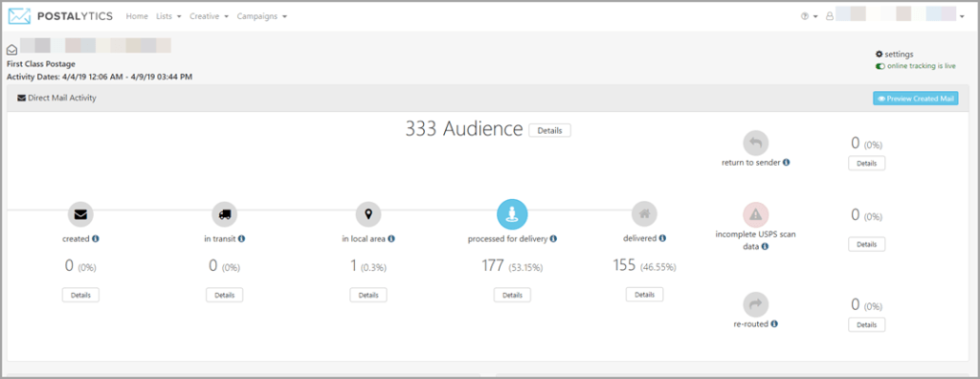Click the in transit truck icon

224,214
